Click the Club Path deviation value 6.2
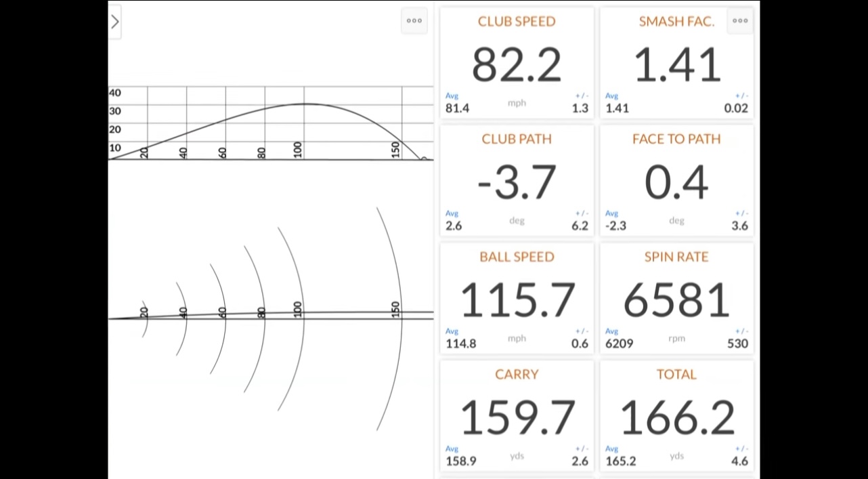 (580, 226)
